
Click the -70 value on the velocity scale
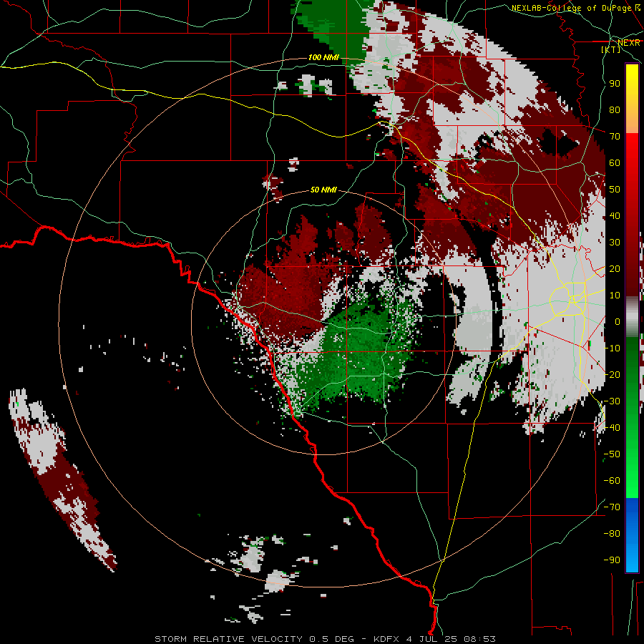(612, 507)
